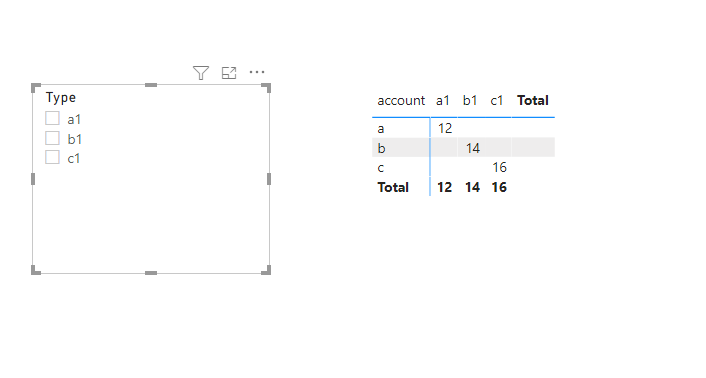The image size is (706, 378).
Task: Grab the slicer's top-left corner resize handle
Action: (x=36, y=87)
